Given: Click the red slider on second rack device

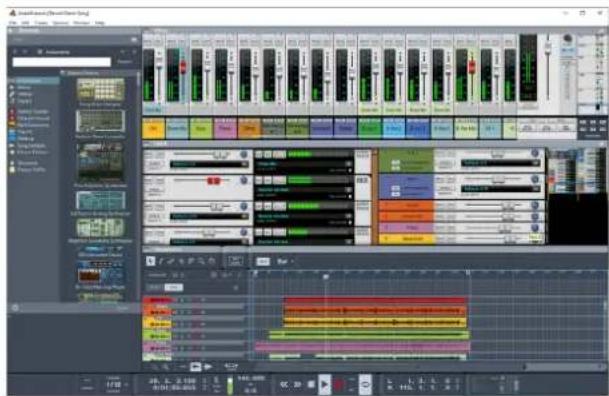Looking at the screenshot, I should point(213,181).
